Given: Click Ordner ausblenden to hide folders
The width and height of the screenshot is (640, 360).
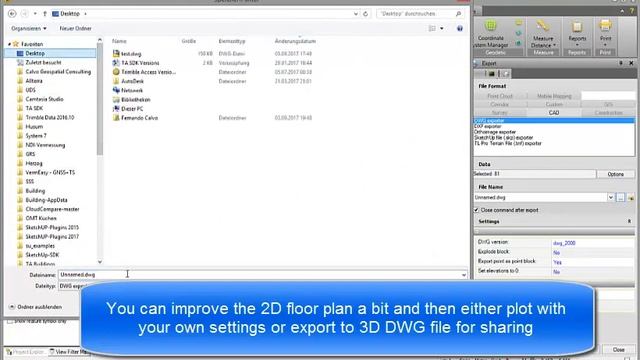Looking at the screenshot, I should 35,307.
